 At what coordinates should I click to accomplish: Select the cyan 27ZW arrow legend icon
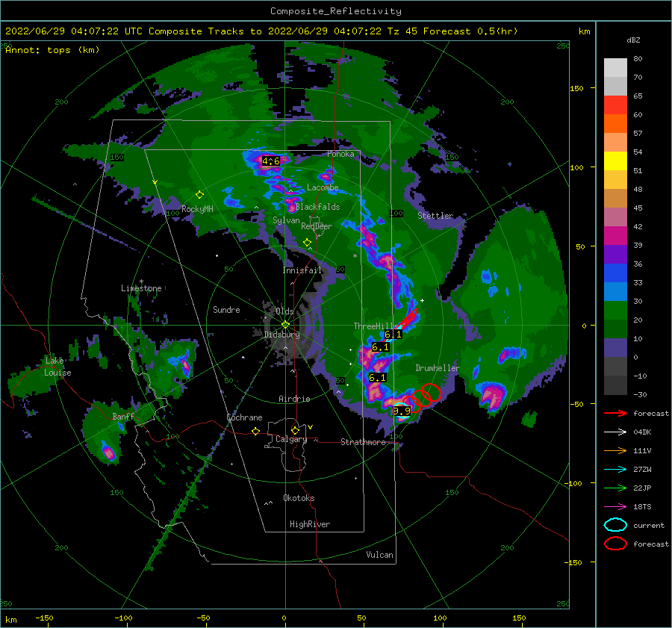tap(615, 470)
